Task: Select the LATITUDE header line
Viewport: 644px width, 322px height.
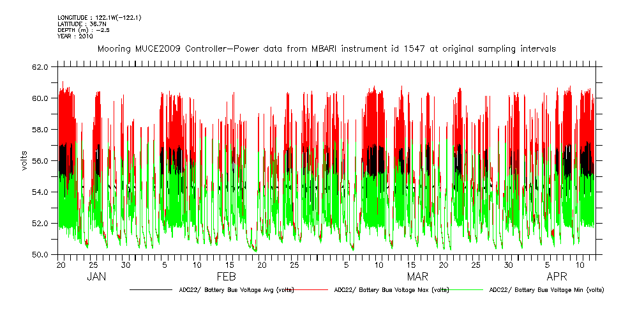Action: point(79,24)
